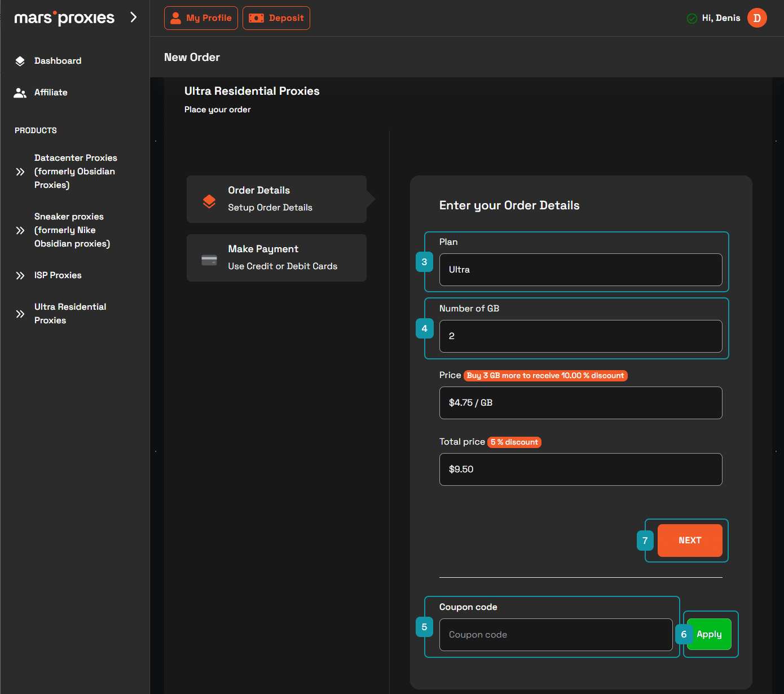Expand the ISP Proxies double-chevron
The width and height of the screenshot is (784, 694).
pyautogui.click(x=20, y=275)
